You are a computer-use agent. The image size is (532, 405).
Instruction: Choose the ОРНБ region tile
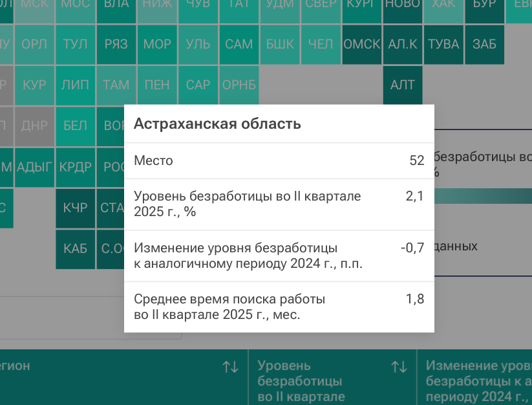click(x=239, y=85)
